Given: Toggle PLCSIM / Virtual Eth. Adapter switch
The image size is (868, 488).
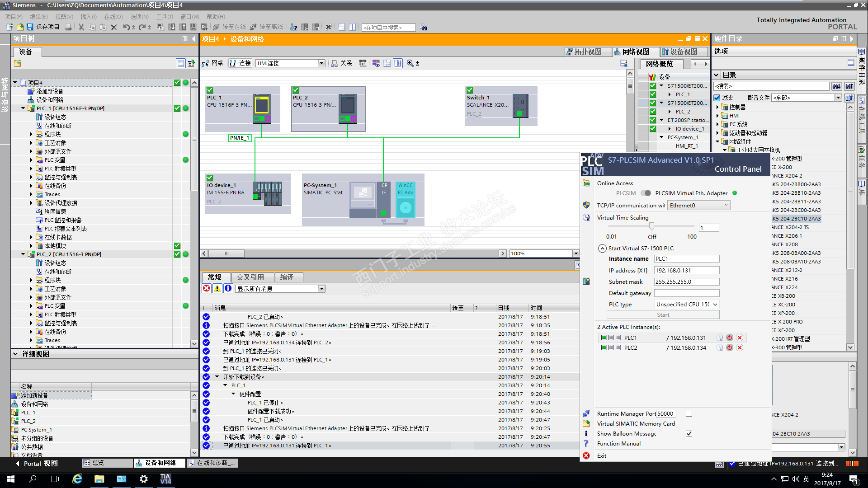Looking at the screenshot, I should point(646,193).
